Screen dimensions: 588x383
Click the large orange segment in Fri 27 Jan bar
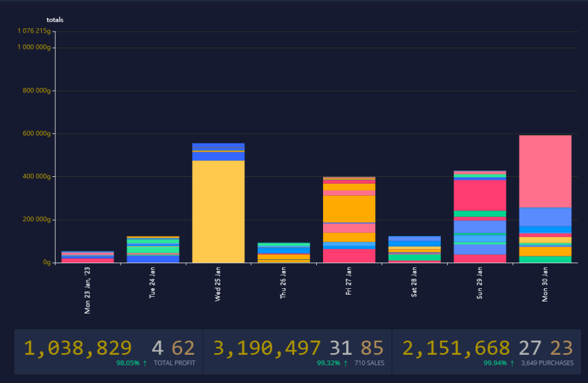[349, 208]
